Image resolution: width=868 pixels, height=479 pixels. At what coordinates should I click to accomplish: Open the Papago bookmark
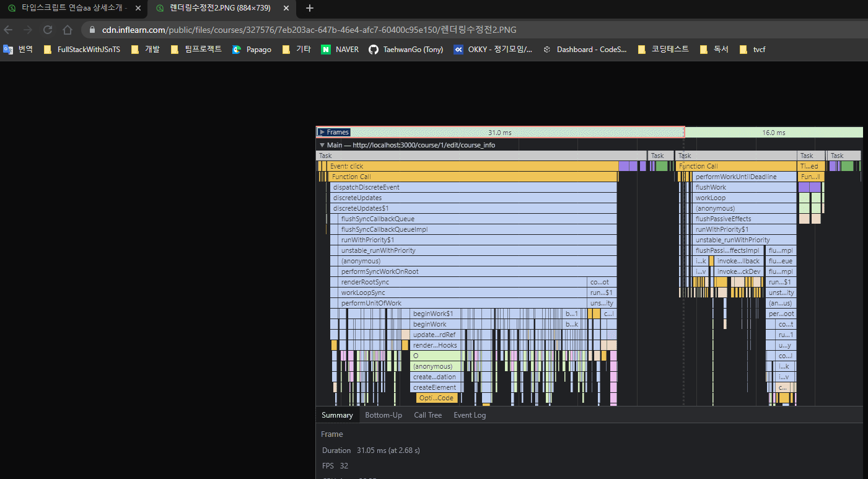click(252, 50)
